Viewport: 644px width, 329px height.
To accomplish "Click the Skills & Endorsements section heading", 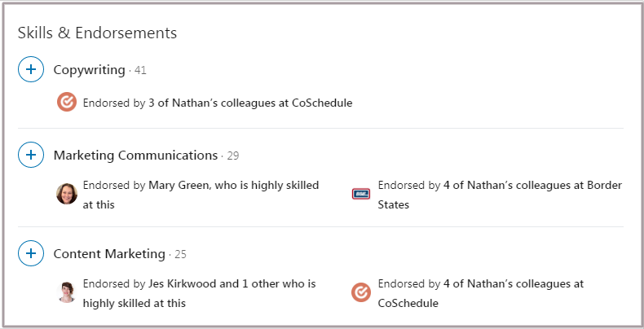I will (97, 33).
